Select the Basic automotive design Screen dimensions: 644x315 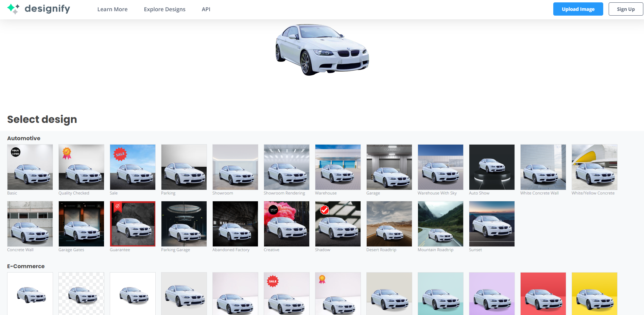pos(30,167)
